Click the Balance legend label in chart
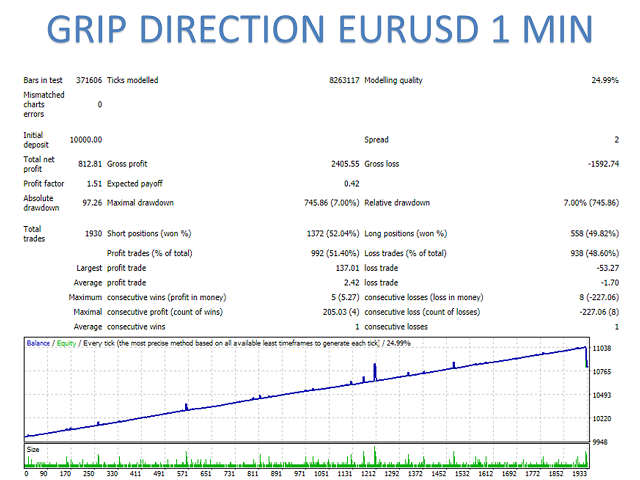This screenshot has height=480, width=640. click(x=38, y=343)
